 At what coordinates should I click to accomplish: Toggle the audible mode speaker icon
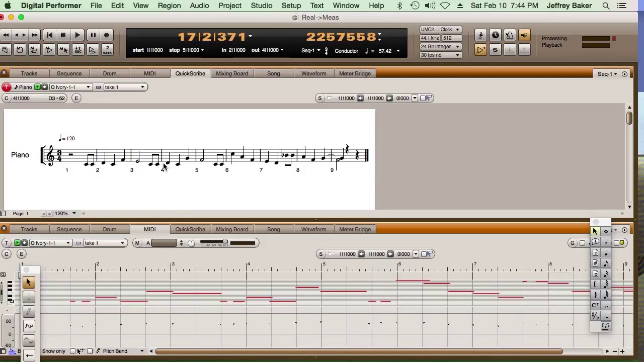(x=524, y=35)
